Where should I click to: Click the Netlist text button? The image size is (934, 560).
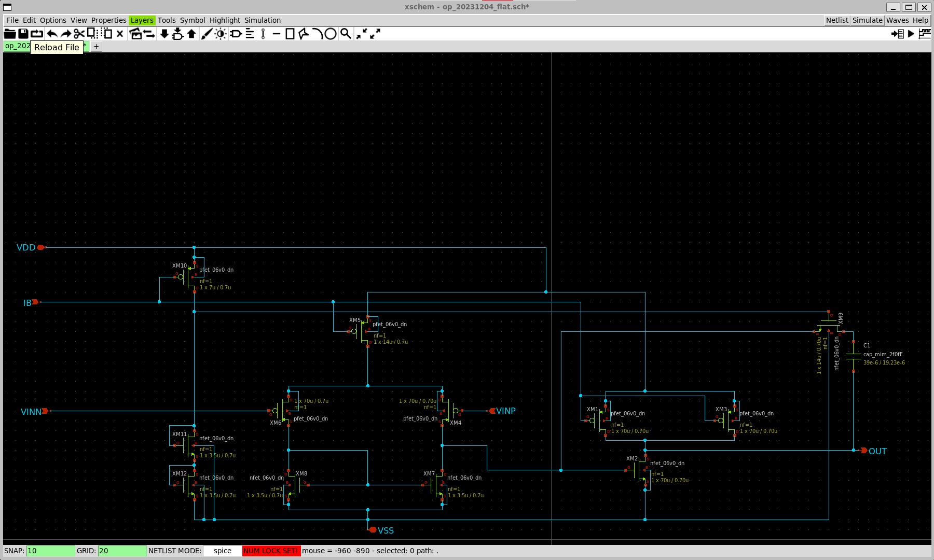(837, 20)
